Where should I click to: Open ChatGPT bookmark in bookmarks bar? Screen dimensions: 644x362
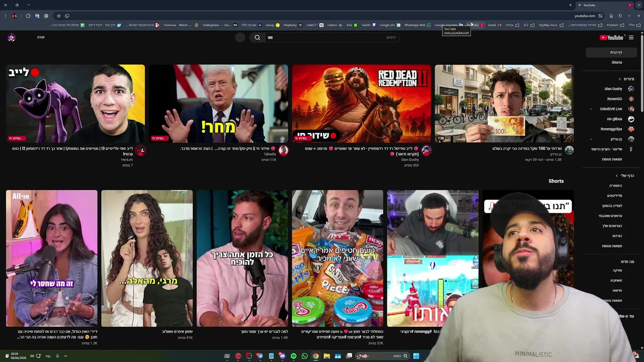pos(314,25)
